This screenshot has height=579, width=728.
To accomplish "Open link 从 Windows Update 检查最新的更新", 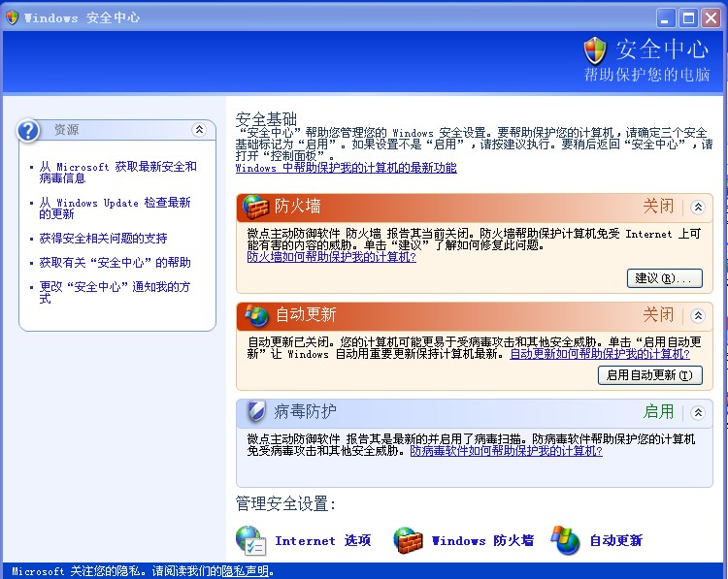I will (116, 208).
